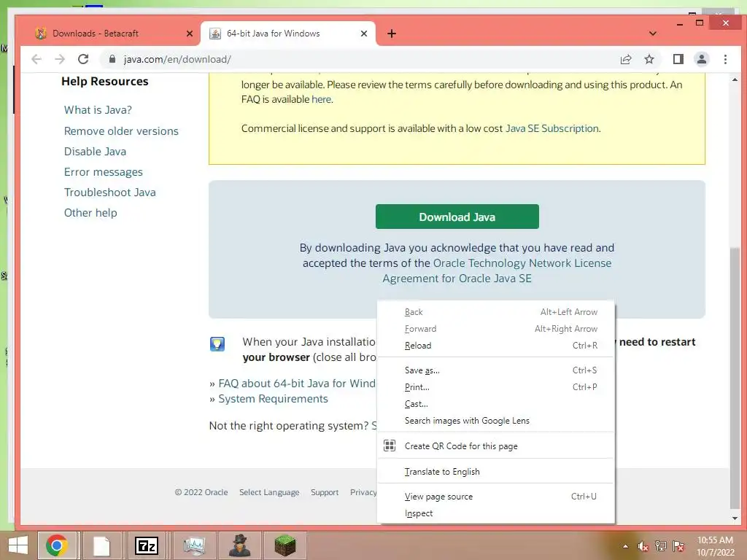Open FAQ about 64-bit Java link
Viewport: 747px width, 560px height.
296,384
